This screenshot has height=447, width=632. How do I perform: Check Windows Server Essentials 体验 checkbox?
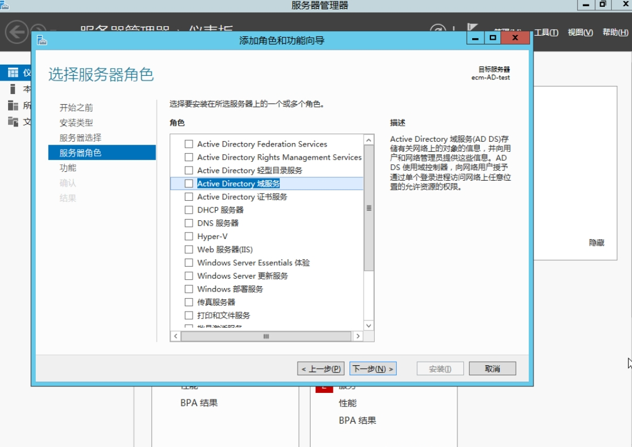(188, 263)
